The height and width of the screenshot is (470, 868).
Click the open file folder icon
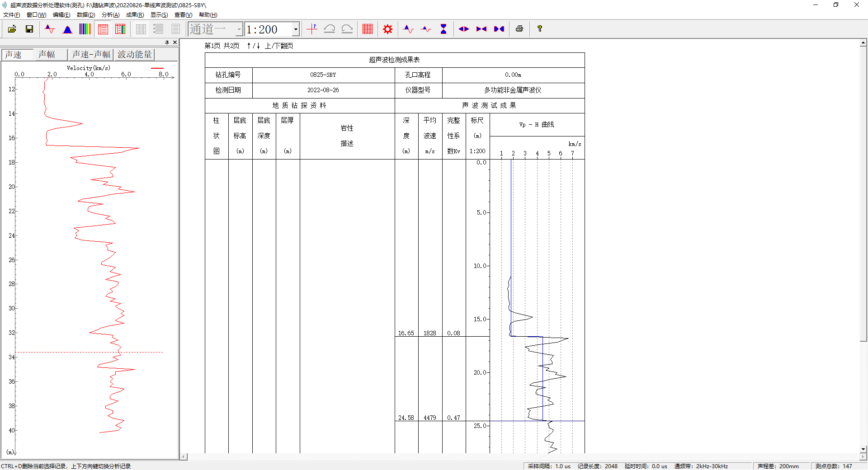(x=12, y=29)
